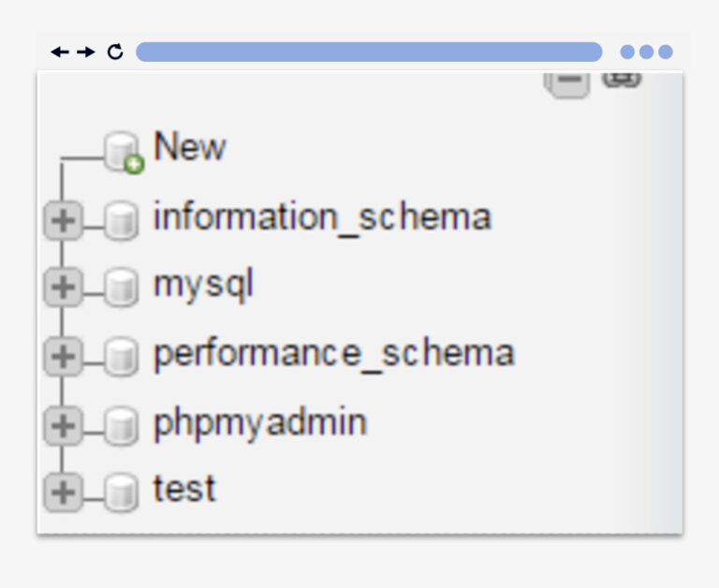Select the test database

pyautogui.click(x=184, y=489)
